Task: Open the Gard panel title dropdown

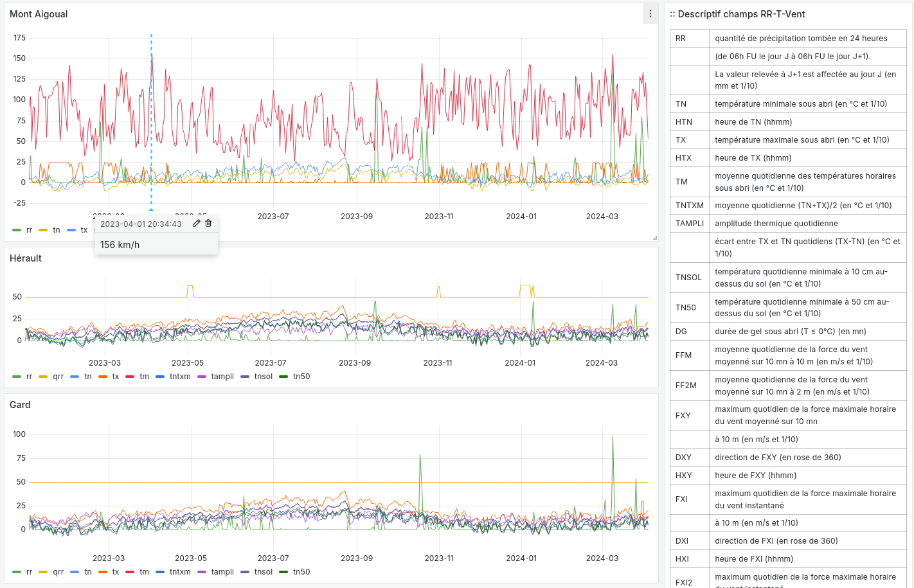Action: coord(20,405)
